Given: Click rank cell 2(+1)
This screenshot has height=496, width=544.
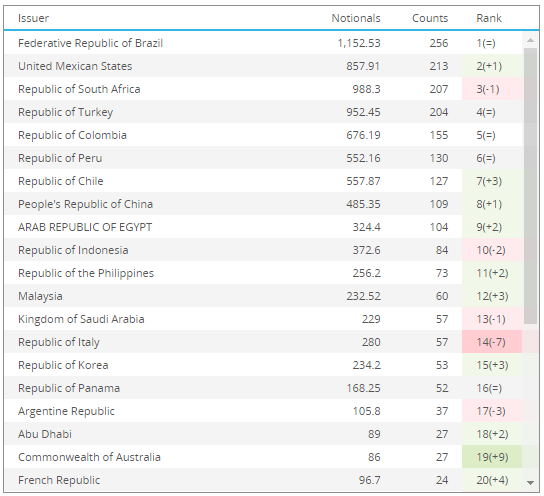Looking at the screenshot, I should [x=492, y=66].
